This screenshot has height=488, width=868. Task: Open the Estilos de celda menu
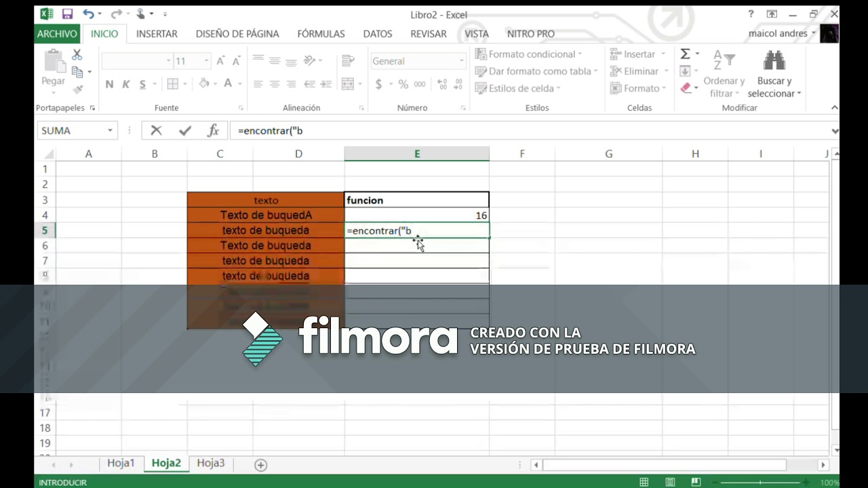click(x=518, y=88)
